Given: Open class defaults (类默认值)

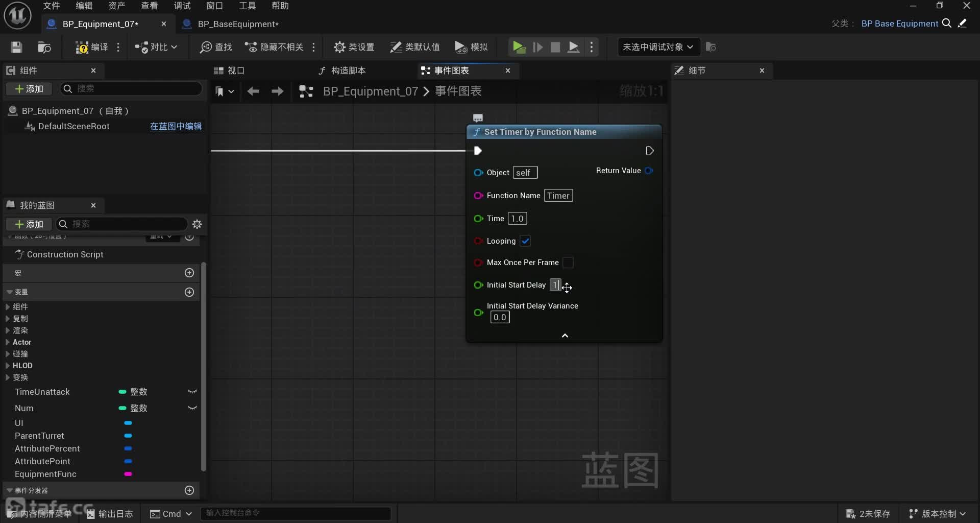Looking at the screenshot, I should [x=414, y=47].
